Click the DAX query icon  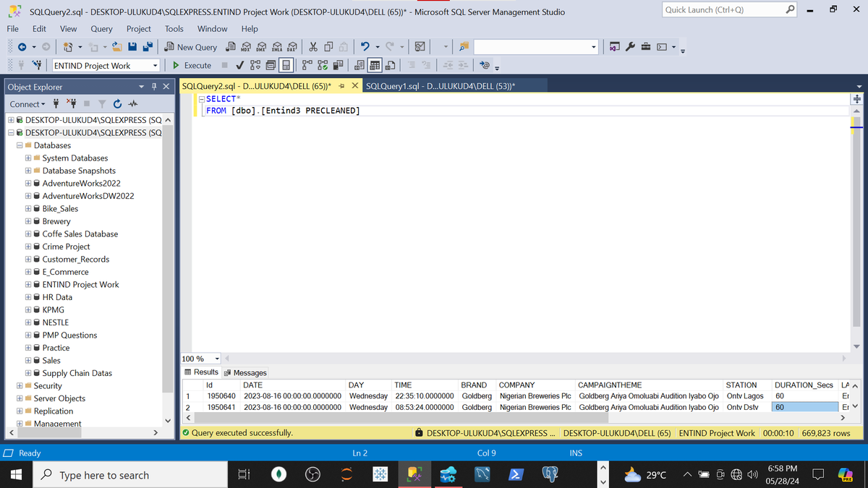292,47
